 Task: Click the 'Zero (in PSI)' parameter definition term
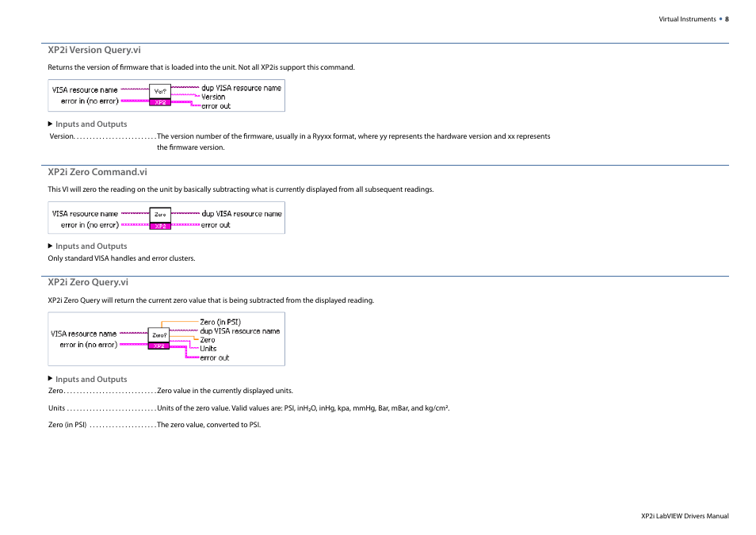point(67,425)
